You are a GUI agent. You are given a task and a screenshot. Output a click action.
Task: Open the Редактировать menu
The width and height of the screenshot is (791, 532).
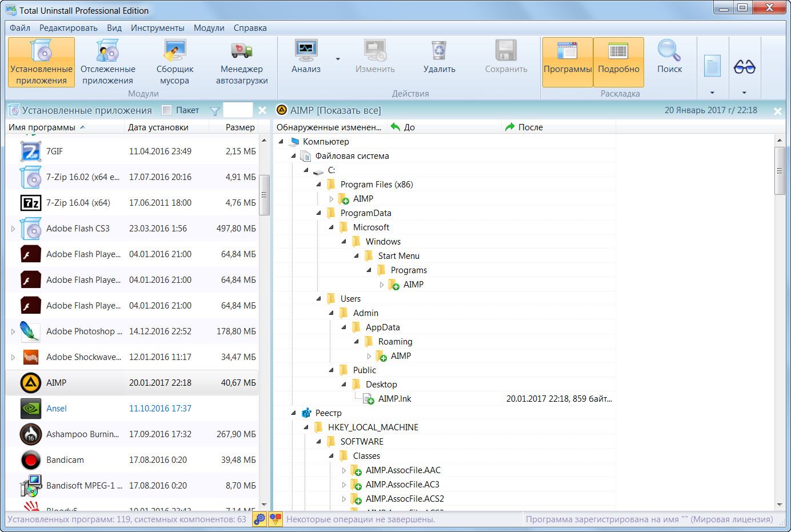[x=69, y=27]
